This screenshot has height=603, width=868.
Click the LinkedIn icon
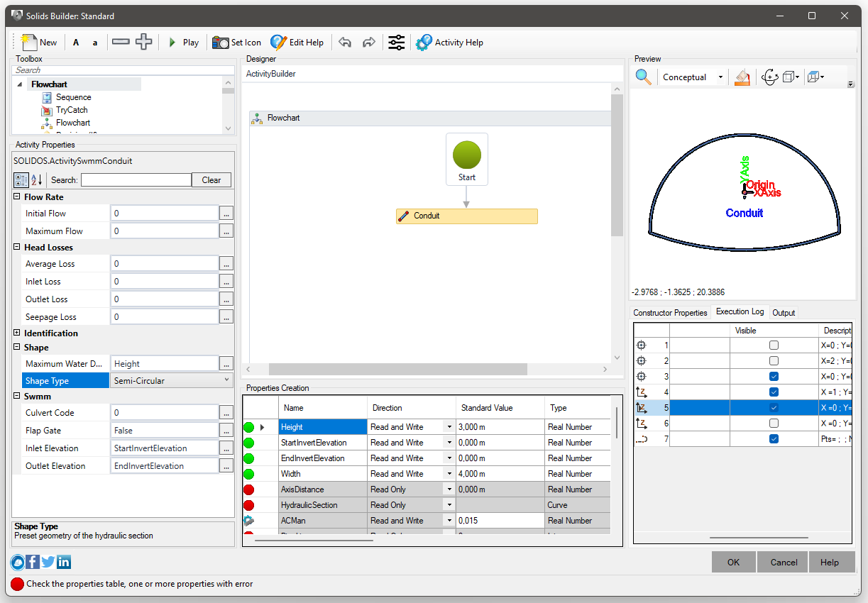tap(64, 563)
